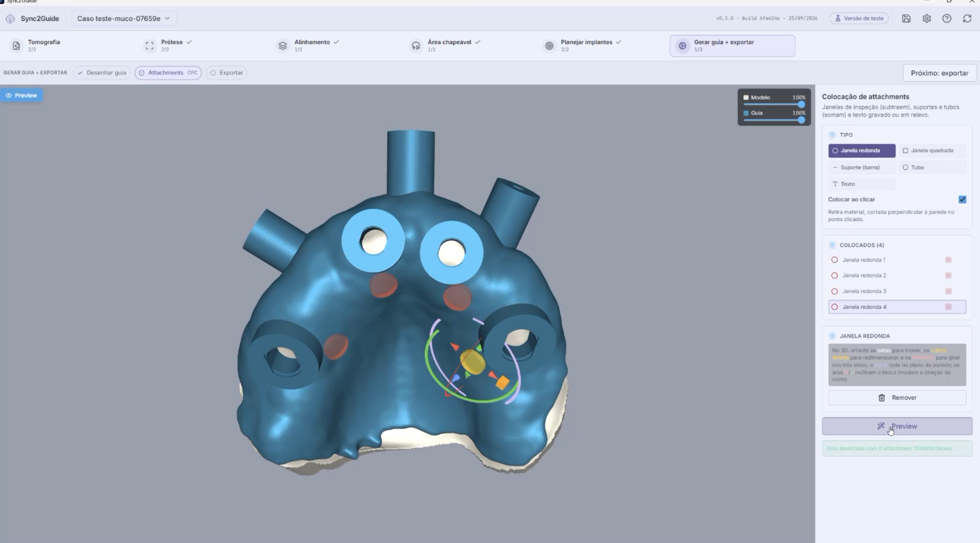Screen dimensions: 980x543
Task: Delete Janela redonda 1 with its minus icon
Action: (x=948, y=260)
